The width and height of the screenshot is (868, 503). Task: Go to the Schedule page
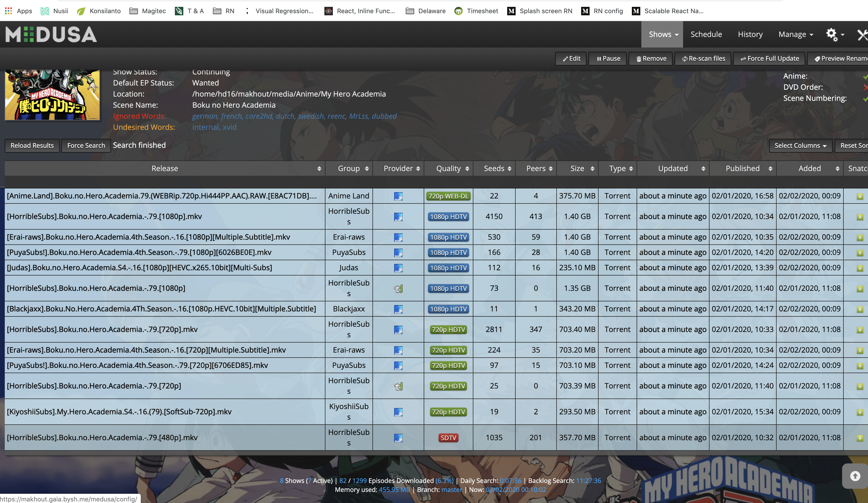(706, 34)
